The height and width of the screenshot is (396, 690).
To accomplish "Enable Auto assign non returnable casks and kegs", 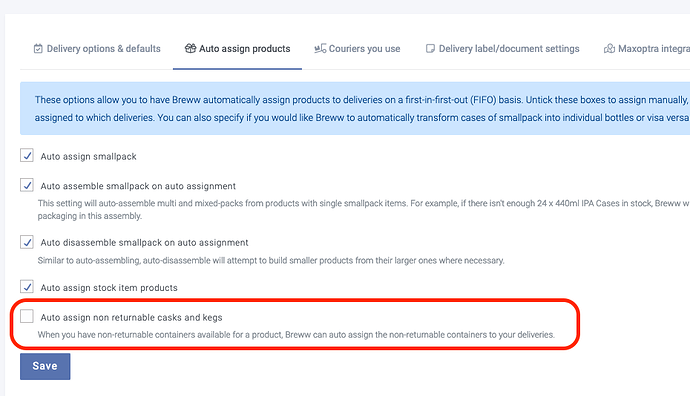I will [27, 316].
